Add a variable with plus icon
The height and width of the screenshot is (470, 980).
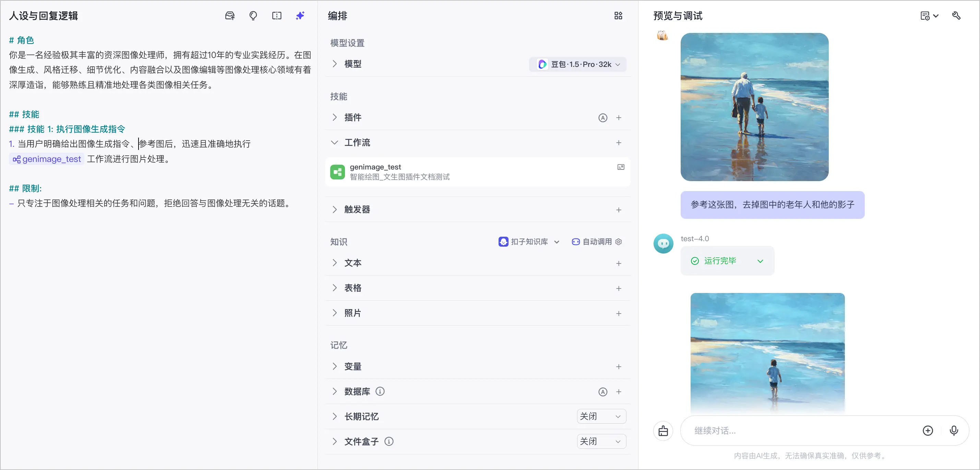[619, 367]
